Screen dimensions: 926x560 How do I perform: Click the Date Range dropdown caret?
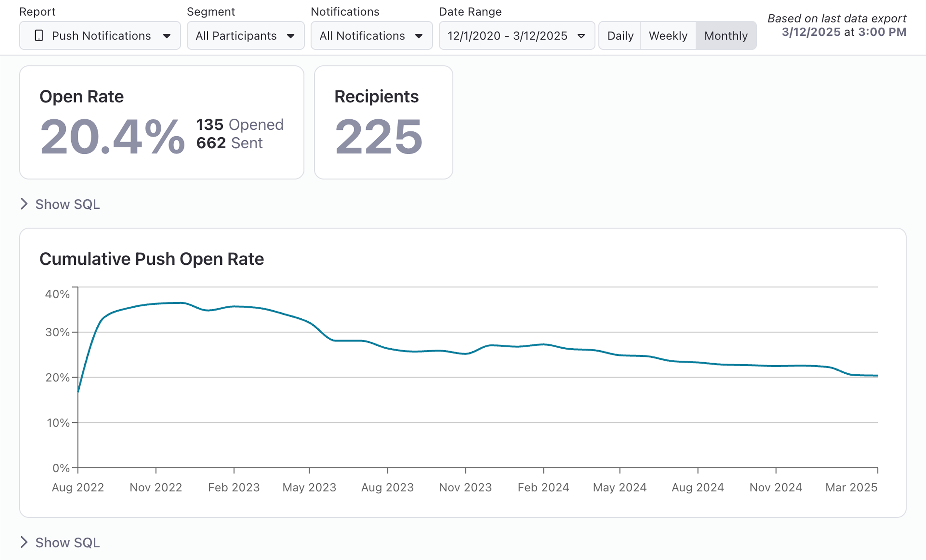(581, 36)
